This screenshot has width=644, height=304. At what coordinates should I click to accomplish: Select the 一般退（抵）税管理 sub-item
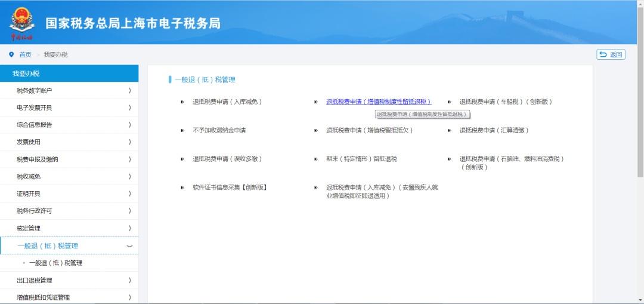coord(55,263)
